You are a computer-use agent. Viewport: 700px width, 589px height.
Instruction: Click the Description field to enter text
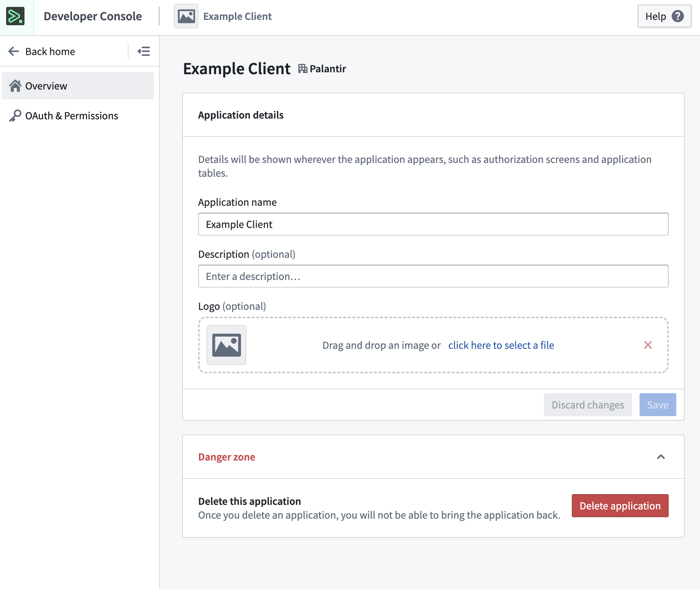[432, 276]
